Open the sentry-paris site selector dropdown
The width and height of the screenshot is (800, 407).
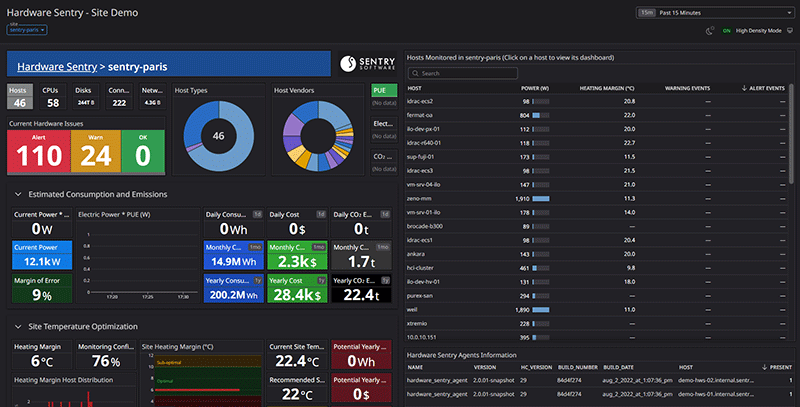[27, 30]
